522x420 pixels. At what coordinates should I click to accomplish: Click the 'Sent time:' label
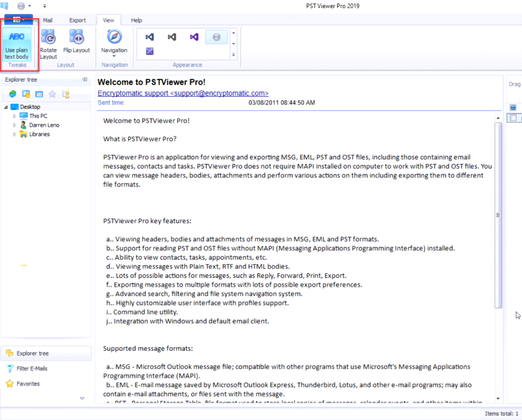pyautogui.click(x=111, y=102)
